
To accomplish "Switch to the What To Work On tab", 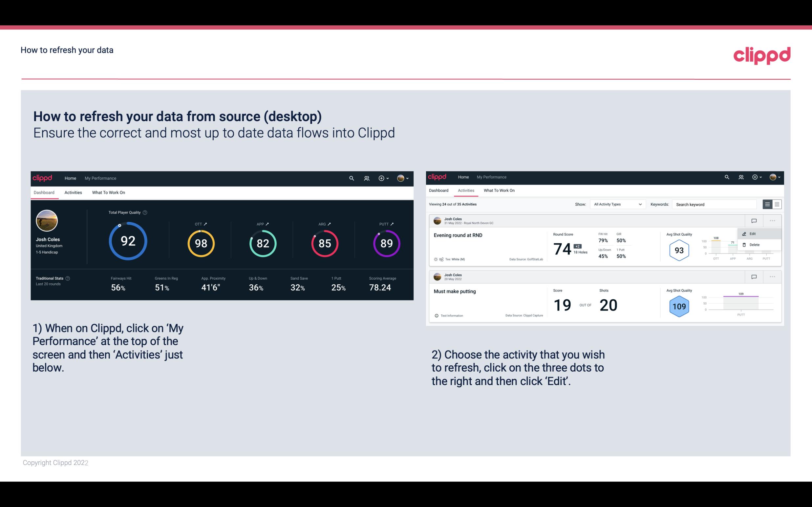I will [109, 192].
